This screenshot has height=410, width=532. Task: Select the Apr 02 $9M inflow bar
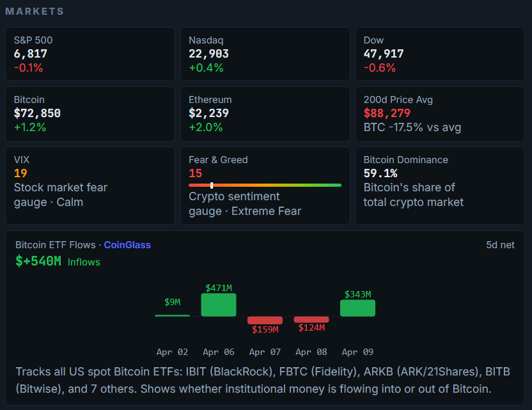[172, 313]
